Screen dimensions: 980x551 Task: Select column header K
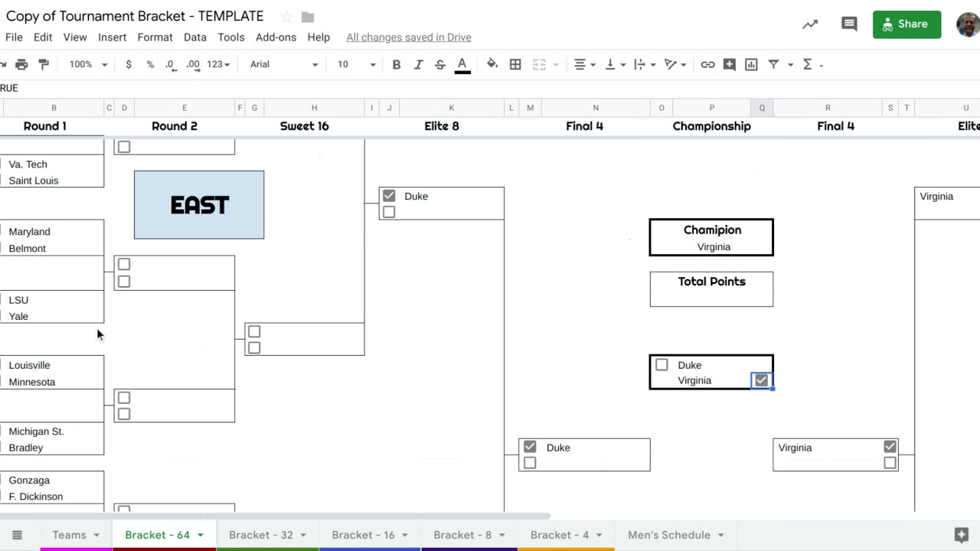[451, 108]
